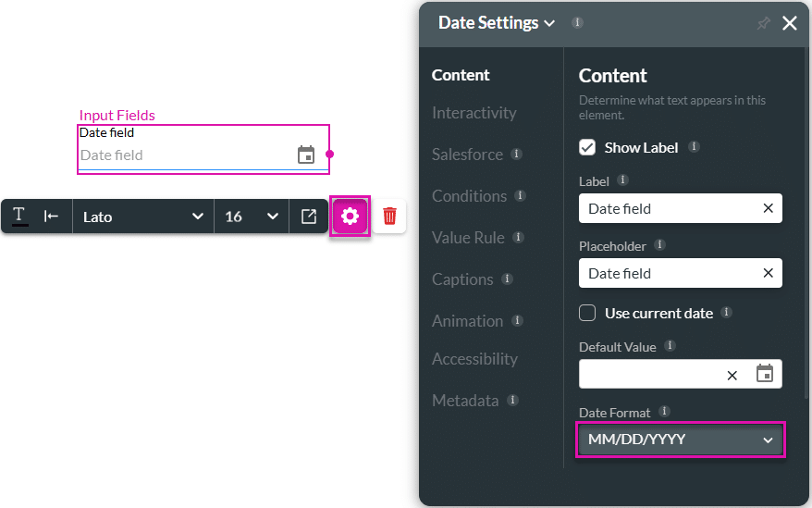The width and height of the screenshot is (812, 508).
Task: Uncheck the Show Label checkbox
Action: coord(587,147)
